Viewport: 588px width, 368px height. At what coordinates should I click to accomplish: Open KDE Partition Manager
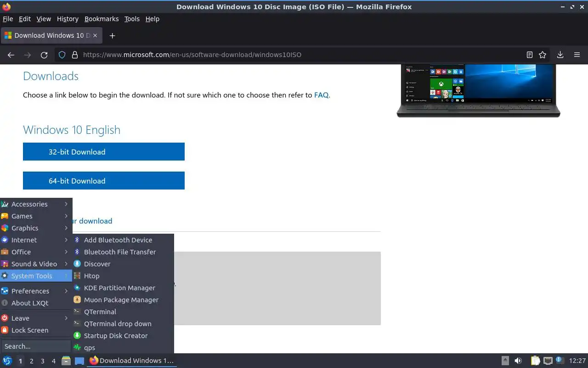tap(123, 287)
